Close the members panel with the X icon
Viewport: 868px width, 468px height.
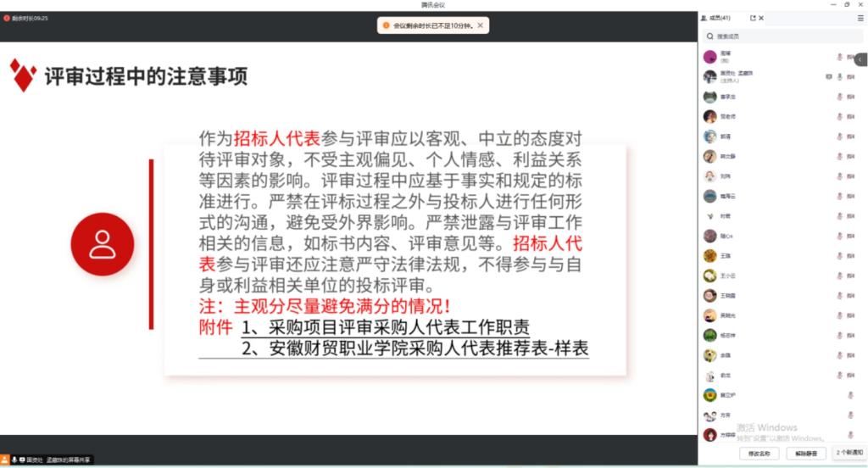[x=761, y=18]
